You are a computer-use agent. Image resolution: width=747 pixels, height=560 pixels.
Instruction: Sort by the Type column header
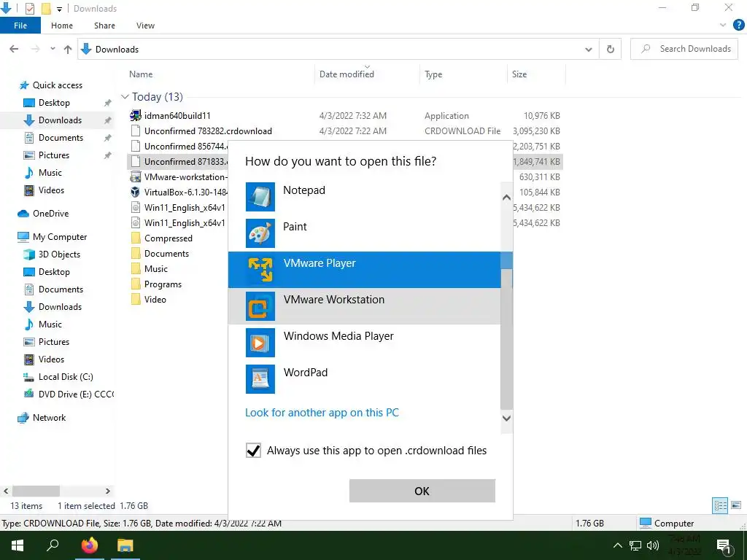pos(433,74)
